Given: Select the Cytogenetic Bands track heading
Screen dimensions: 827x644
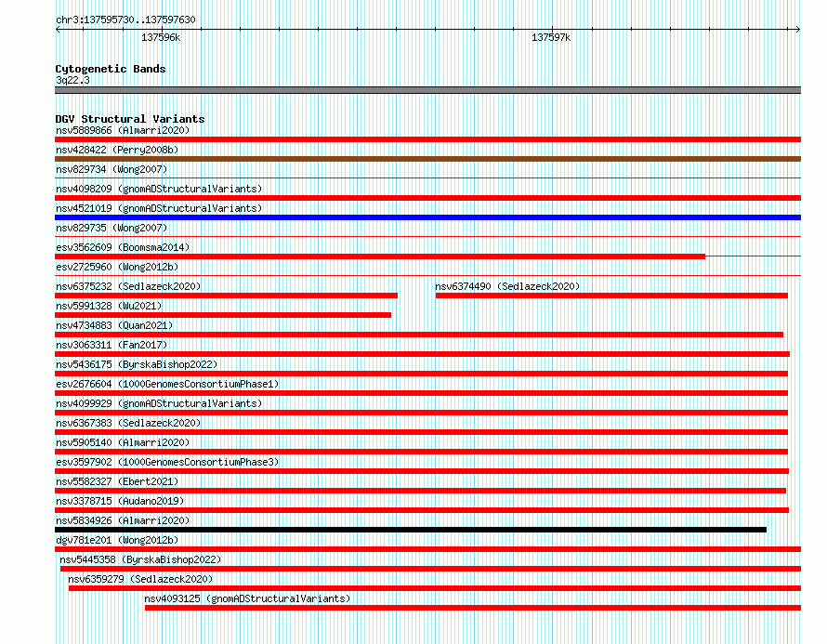Looking at the screenshot, I should pyautogui.click(x=111, y=69).
